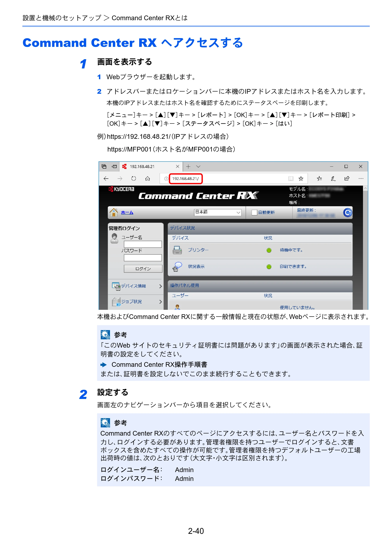Open the 状況表示 link

[196, 267]
